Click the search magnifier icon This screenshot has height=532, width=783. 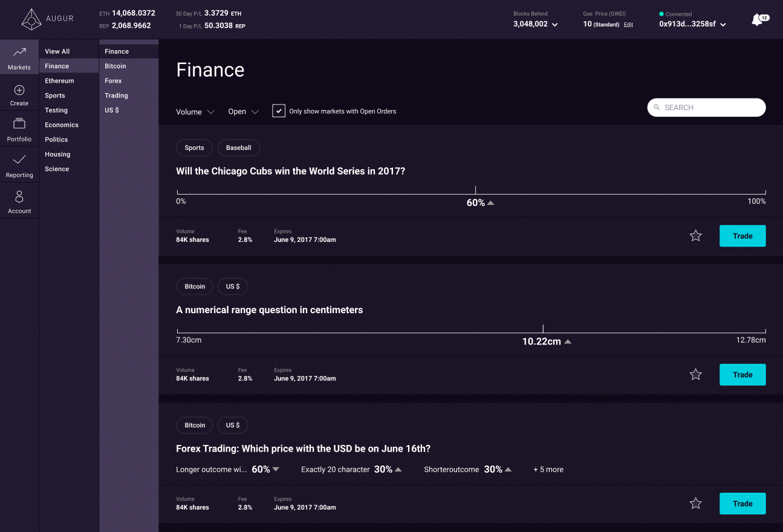658,107
